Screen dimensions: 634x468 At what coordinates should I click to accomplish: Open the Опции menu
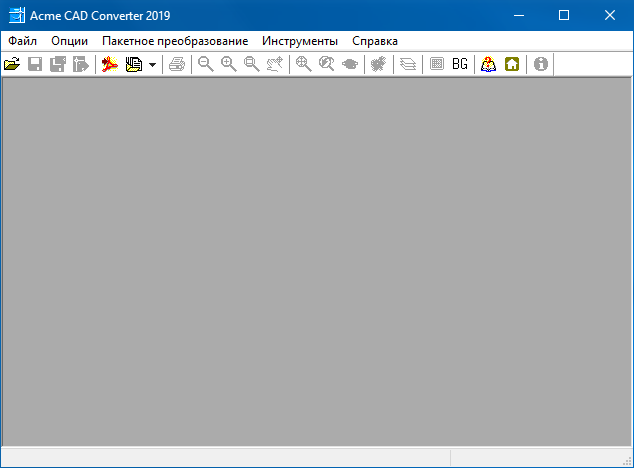(69, 41)
